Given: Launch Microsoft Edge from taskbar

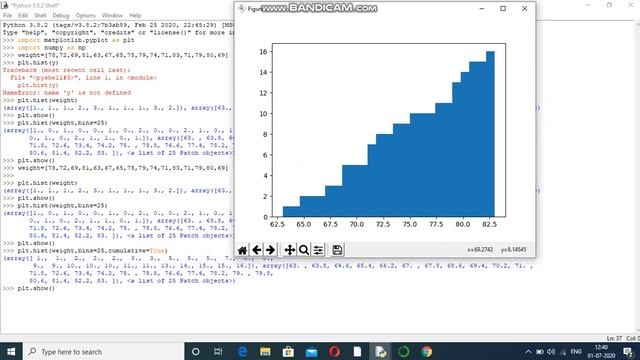Looking at the screenshot, I should click(x=242, y=351).
